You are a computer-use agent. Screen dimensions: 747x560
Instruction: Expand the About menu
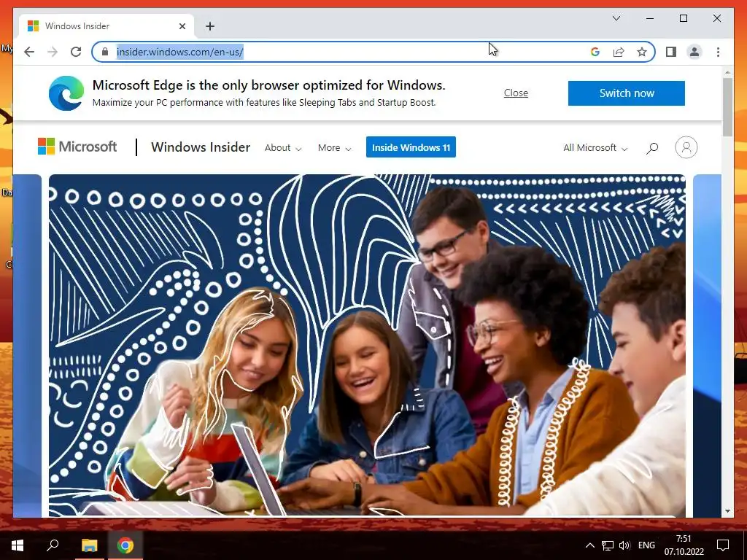(x=283, y=147)
